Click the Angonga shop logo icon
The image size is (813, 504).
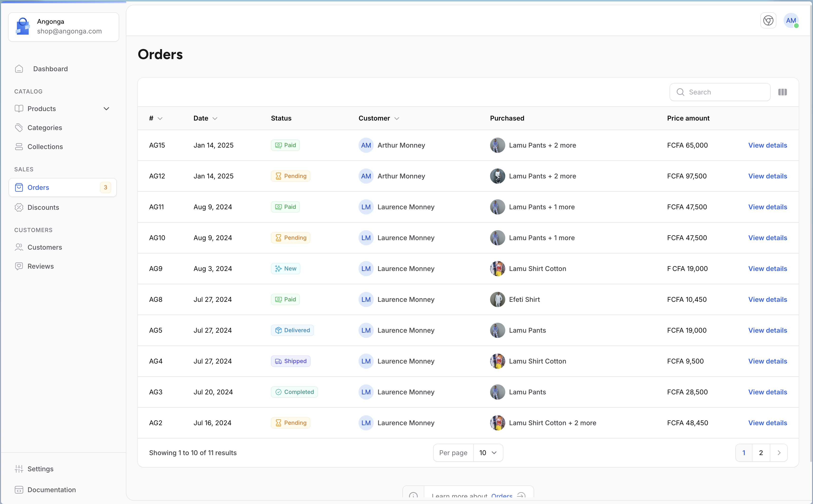pyautogui.click(x=23, y=26)
